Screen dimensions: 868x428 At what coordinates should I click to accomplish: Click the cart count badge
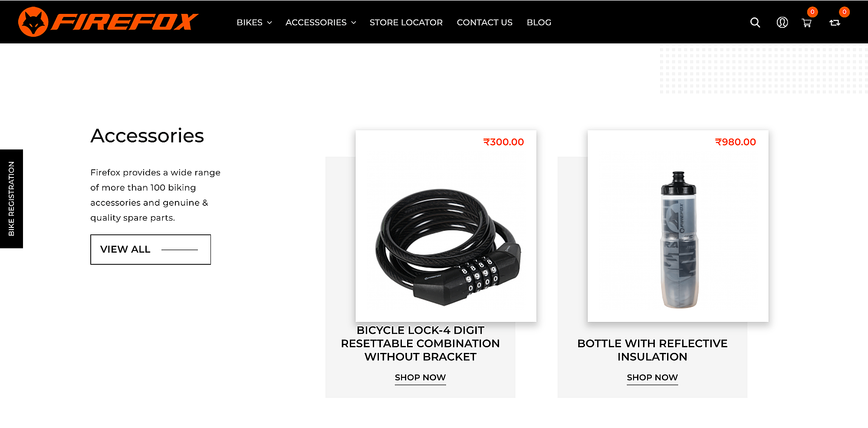click(812, 12)
